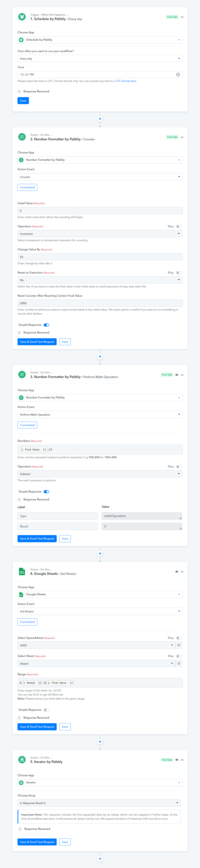Expand Response Received in Counter step
The image size is (200, 868).
(19, 333)
